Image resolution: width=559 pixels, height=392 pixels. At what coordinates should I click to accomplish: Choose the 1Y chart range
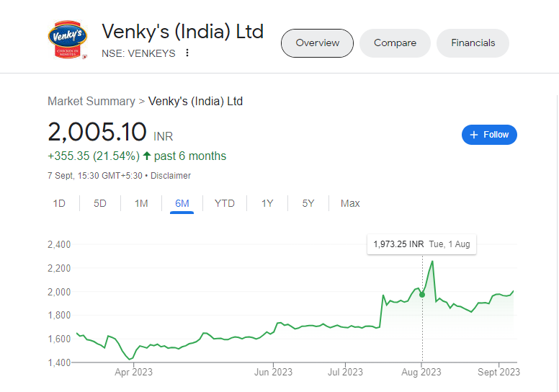(267, 203)
